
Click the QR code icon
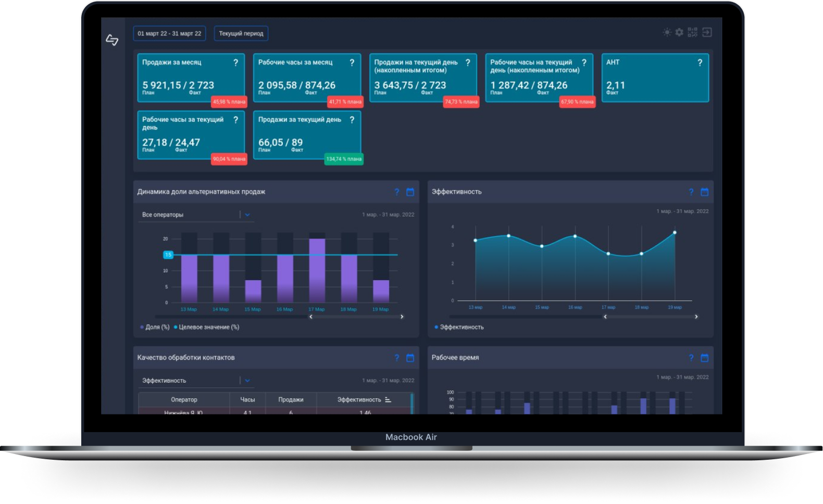pyautogui.click(x=692, y=32)
